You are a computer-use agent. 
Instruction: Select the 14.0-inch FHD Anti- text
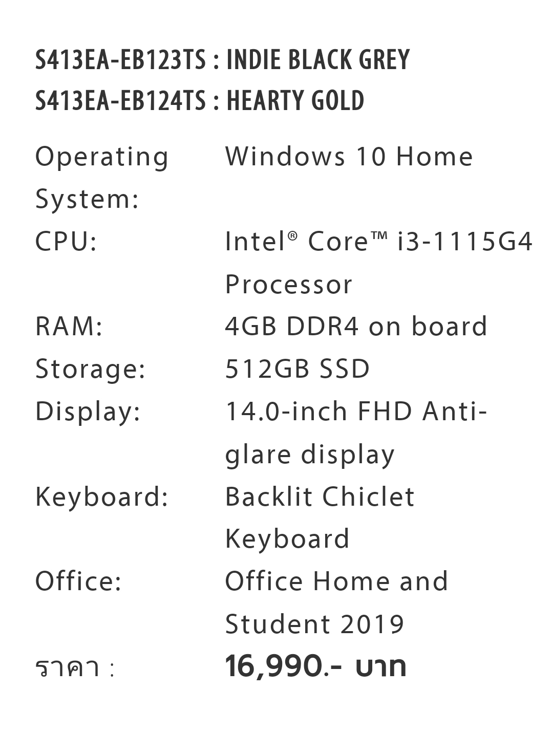pyautogui.click(x=356, y=411)
